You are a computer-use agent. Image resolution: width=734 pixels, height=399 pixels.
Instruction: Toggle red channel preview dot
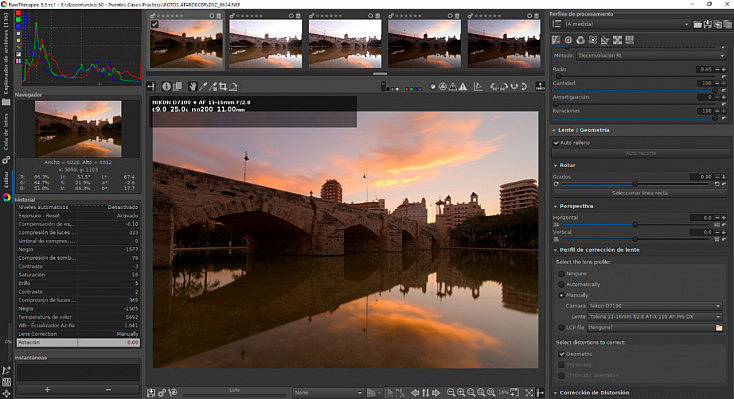click(407, 89)
